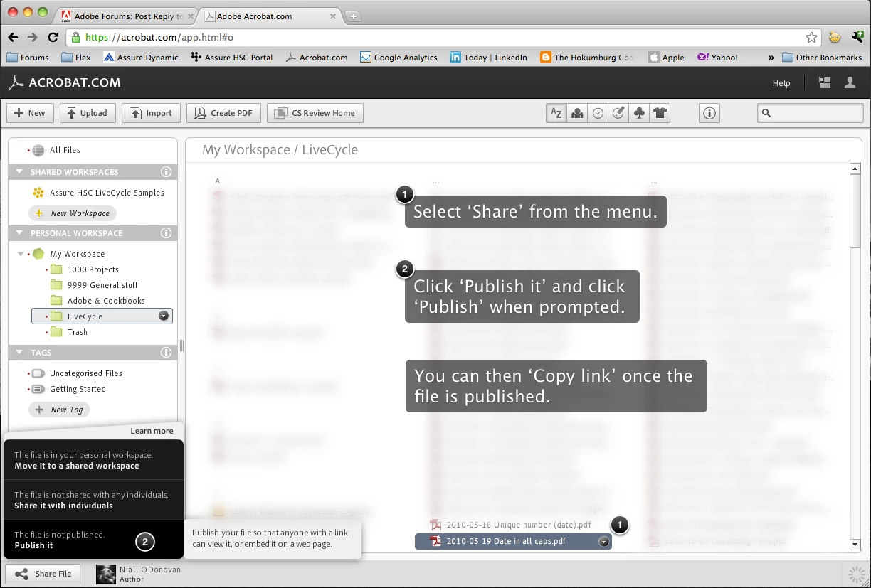Click the Import button
Image resolution: width=871 pixels, height=588 pixels.
coord(151,113)
